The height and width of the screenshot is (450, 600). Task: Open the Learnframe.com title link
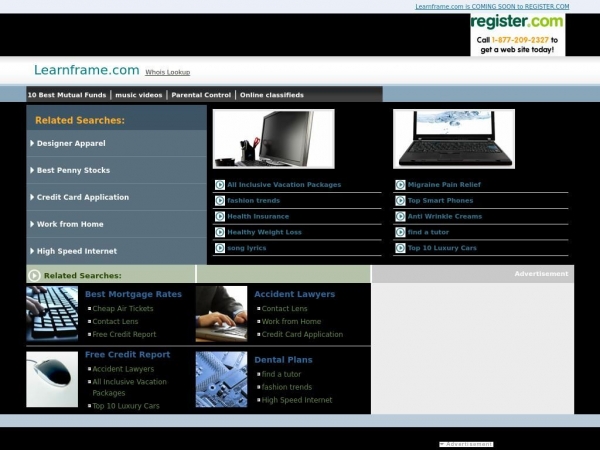point(86,70)
